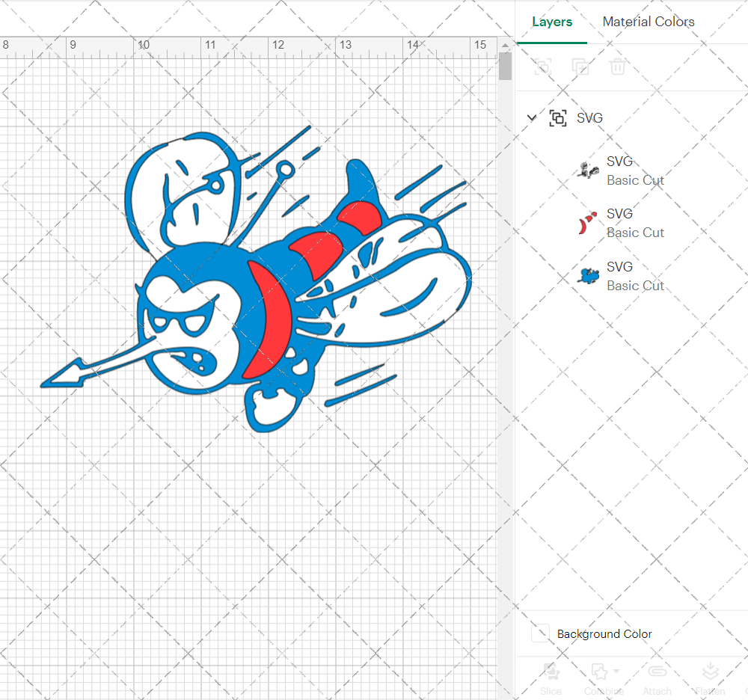Click the Group icon in layers toolbar
This screenshot has width=748, height=700.
pos(543,67)
